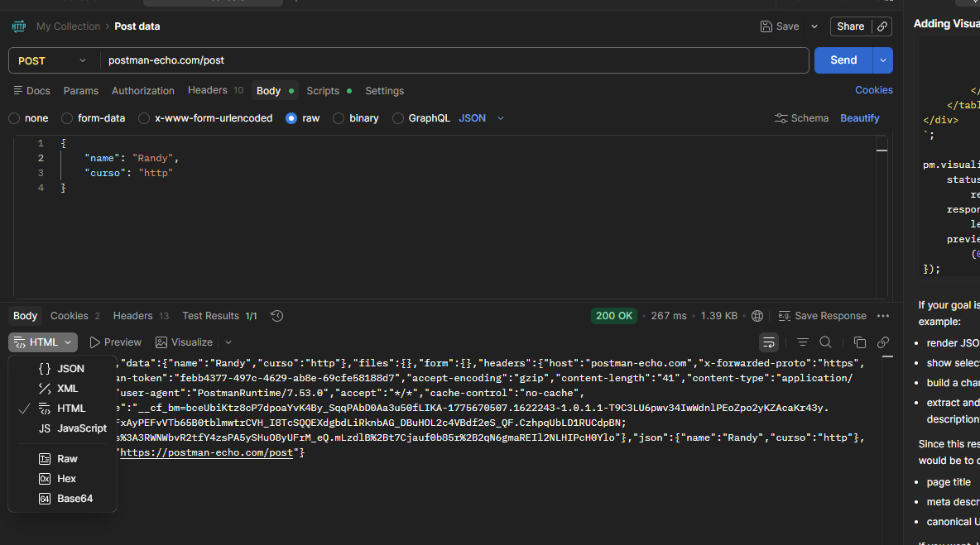
Task: Select x-www-form-urlencoded radio button
Action: (x=144, y=118)
